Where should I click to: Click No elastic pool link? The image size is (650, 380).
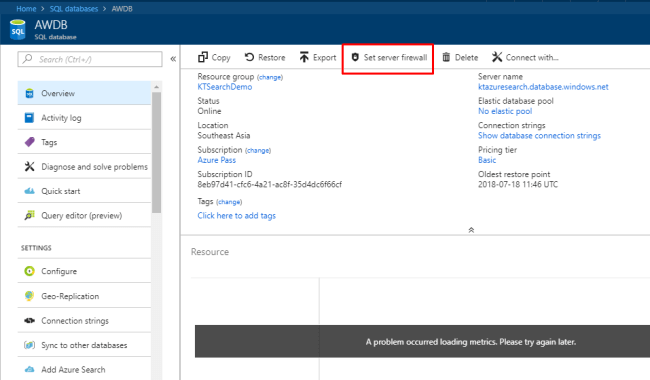[x=505, y=111]
